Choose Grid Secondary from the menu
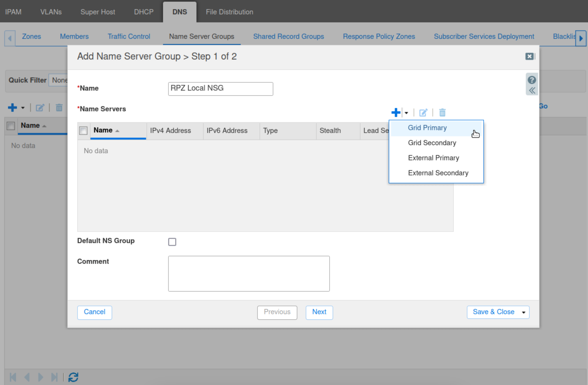 432,143
